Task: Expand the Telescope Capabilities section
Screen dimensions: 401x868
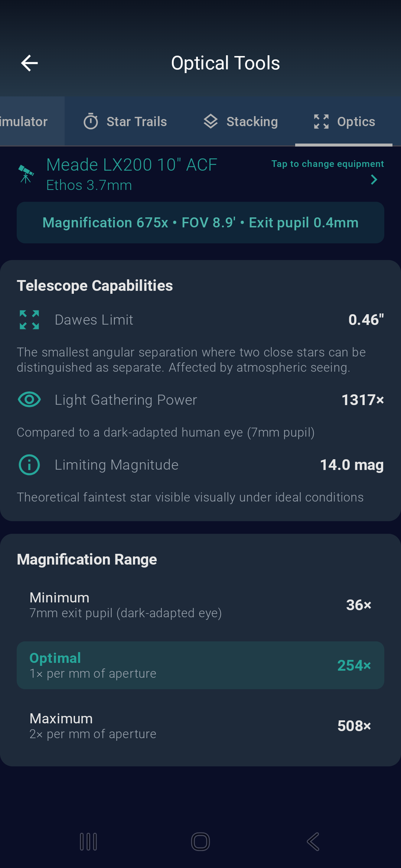Action: click(x=95, y=286)
